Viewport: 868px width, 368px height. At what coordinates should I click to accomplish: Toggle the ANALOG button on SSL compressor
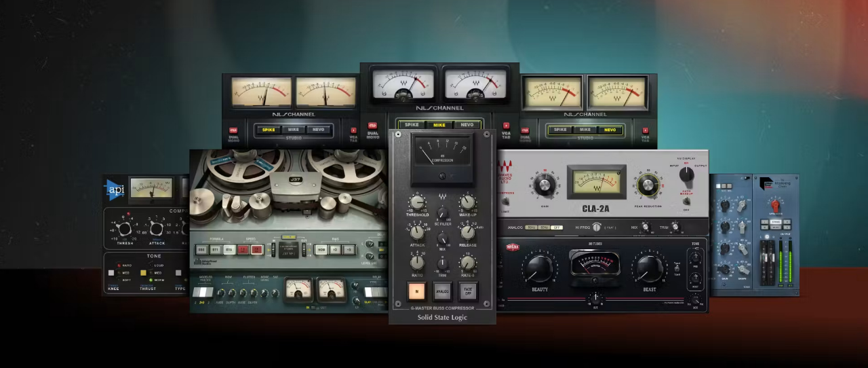[x=442, y=291]
